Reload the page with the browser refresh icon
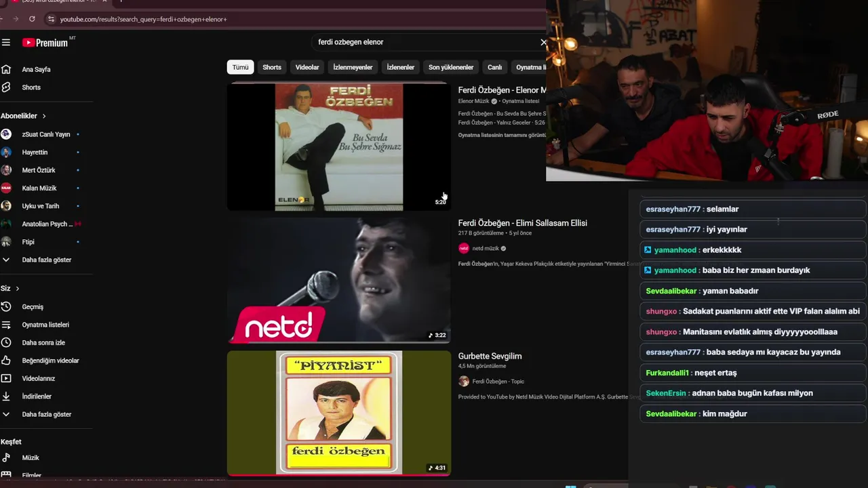Viewport: 868px width, 488px height. click(x=32, y=19)
